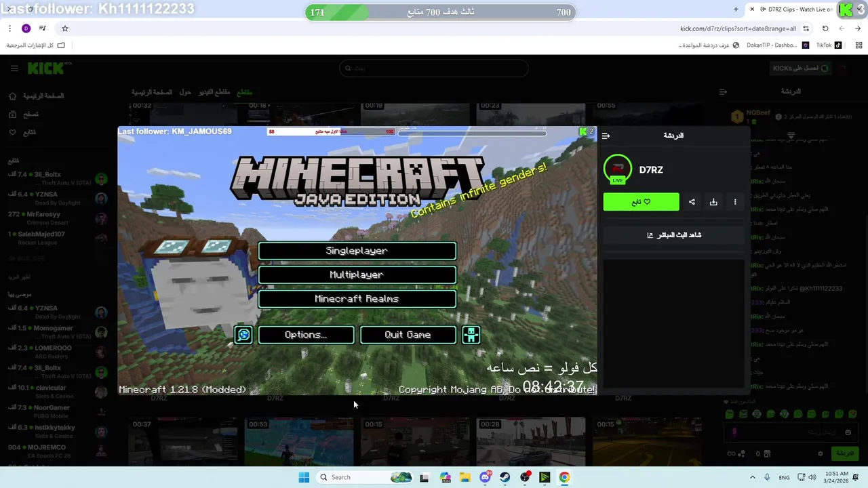Open Momogamer channel in the sidebar
Viewport: 868px width, 488px height.
[58, 332]
